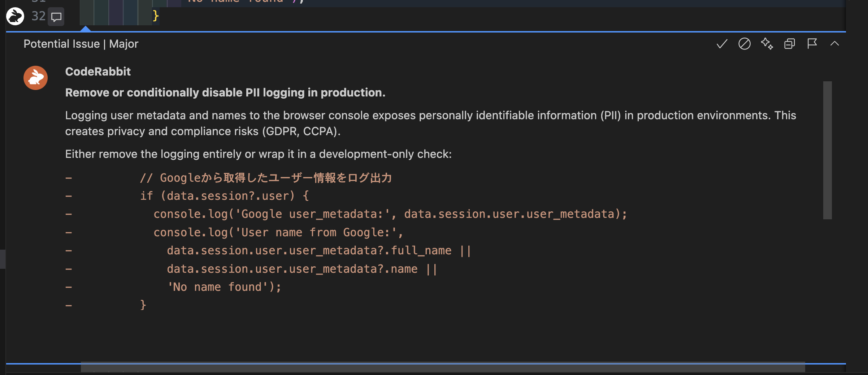Open the comment bubble beside line 32
Viewport: 868px width, 375px height.
(x=56, y=17)
